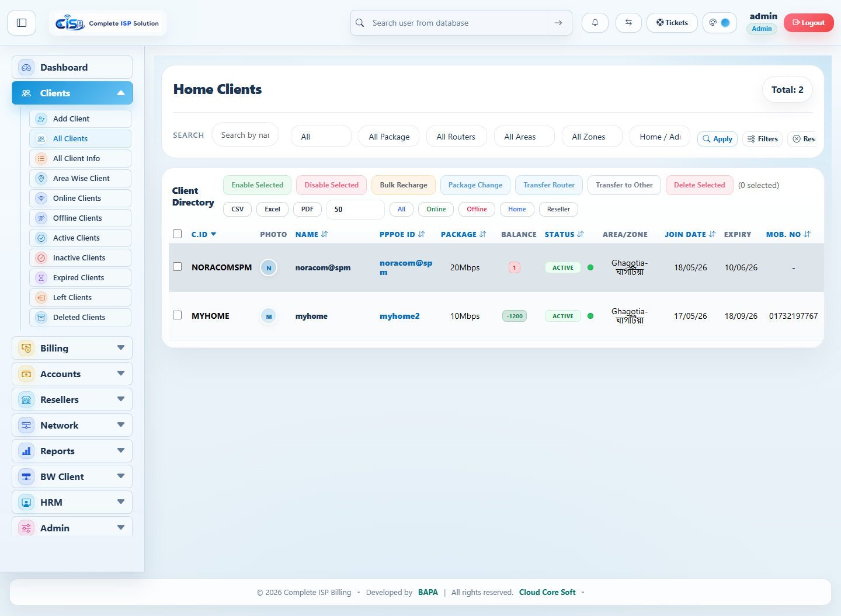Viewport: 841px width, 616px height.
Task: Open the Tickets button
Action: 672,23
